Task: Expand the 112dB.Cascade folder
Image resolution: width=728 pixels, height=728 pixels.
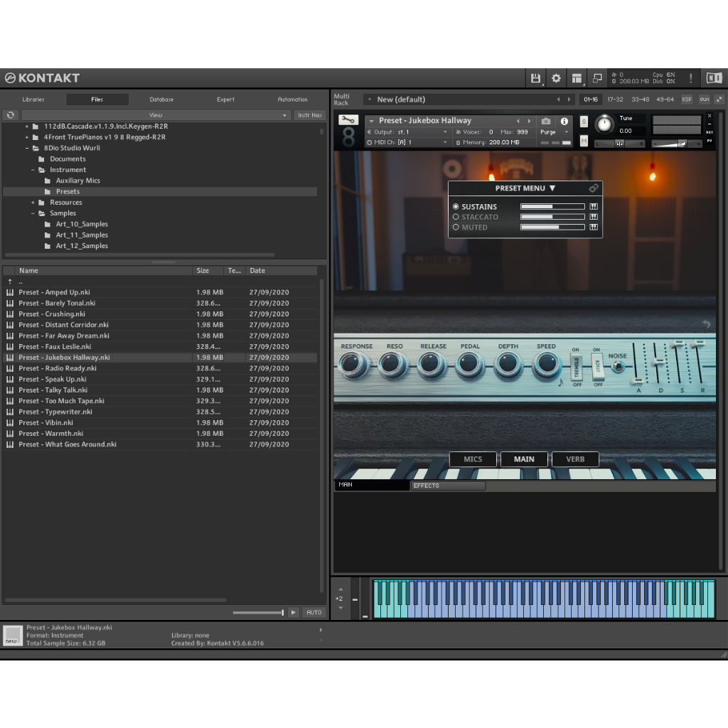Action: pos(27,127)
